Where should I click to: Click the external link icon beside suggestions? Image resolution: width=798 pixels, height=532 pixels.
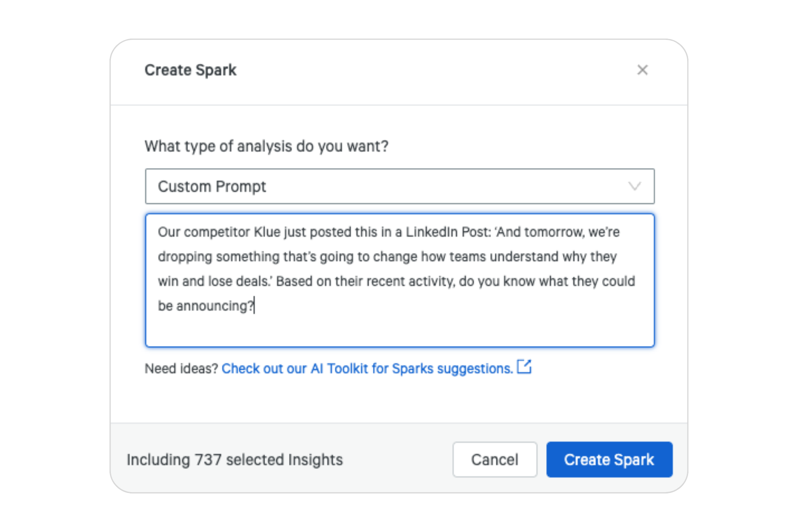(524, 367)
